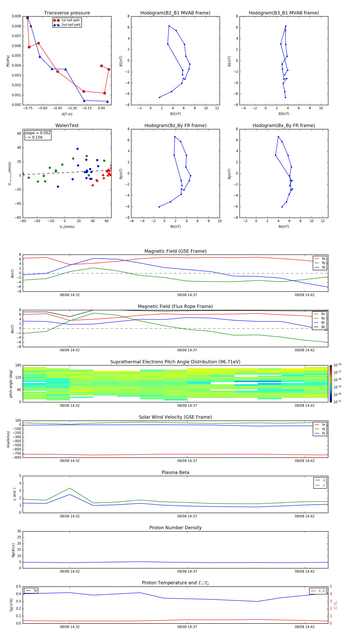Click the 'Np(#/cc)' y-axis label
Screen dimensions: 351x644
coord(13,550)
